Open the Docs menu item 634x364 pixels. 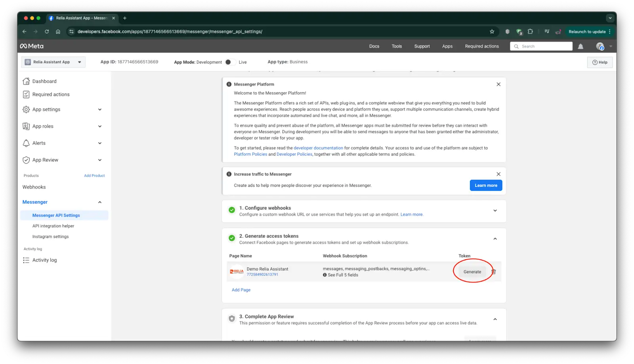(374, 46)
